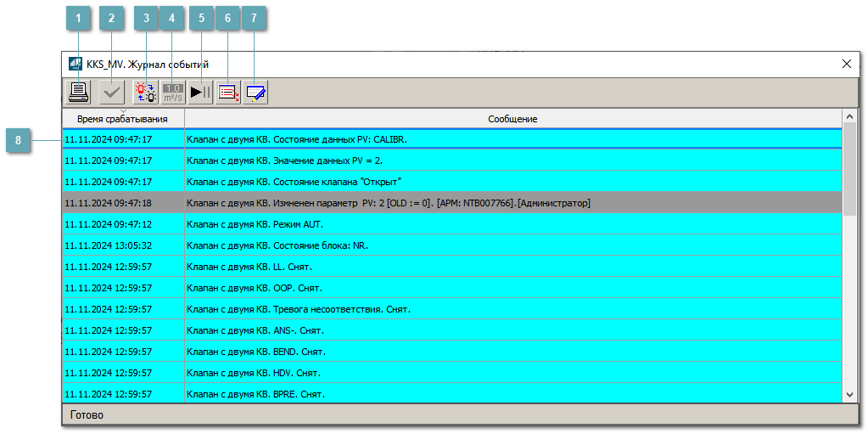Viewport: 868px width, 434px height.
Task: Click the Сообщение column header
Action: [x=512, y=119]
